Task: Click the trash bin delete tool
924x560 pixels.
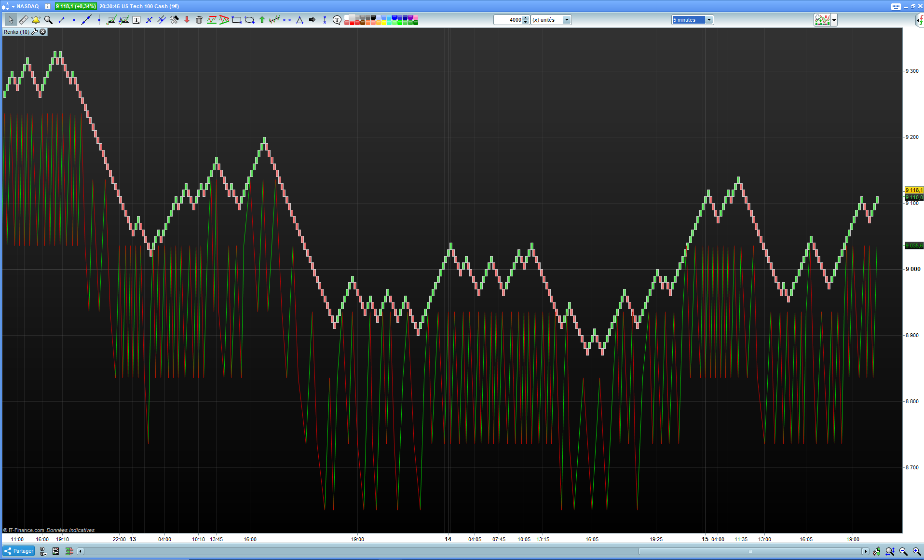Action: [x=199, y=20]
